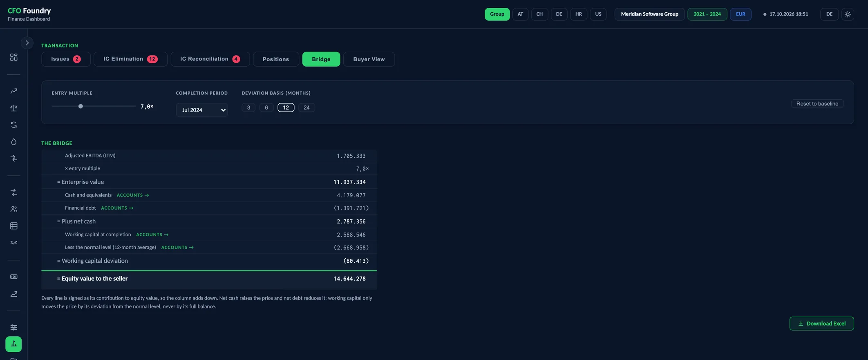Open the growth chart with baseline icon

[13, 294]
